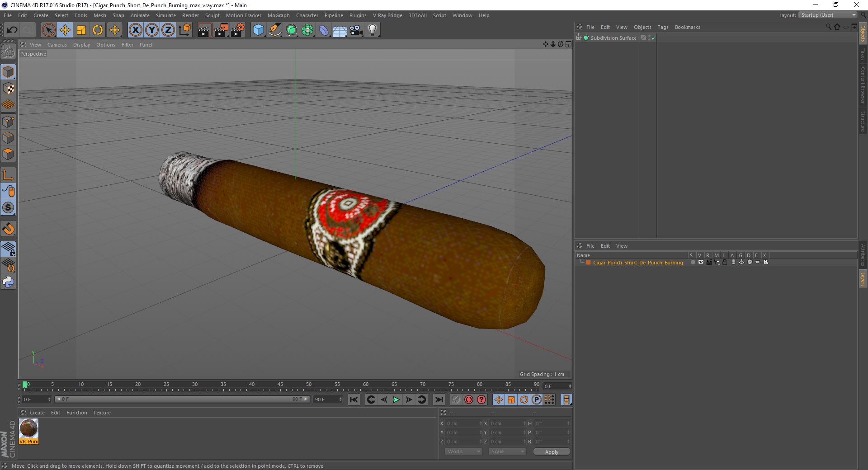Click the Play Forward button

click(x=396, y=399)
